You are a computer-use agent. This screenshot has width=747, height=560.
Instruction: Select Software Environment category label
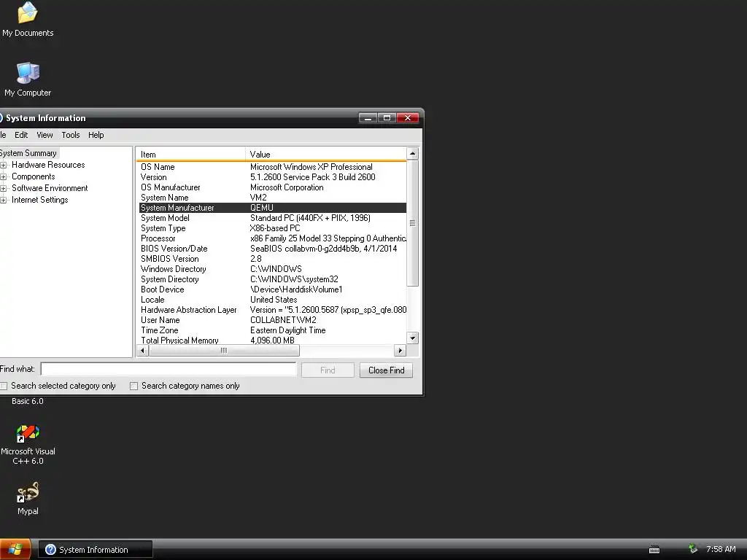(50, 188)
